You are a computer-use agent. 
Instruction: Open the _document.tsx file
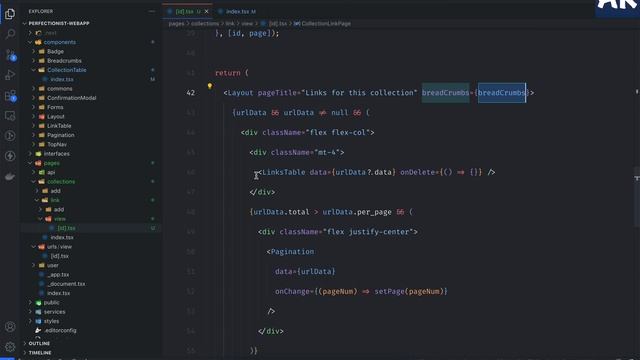[67, 284]
